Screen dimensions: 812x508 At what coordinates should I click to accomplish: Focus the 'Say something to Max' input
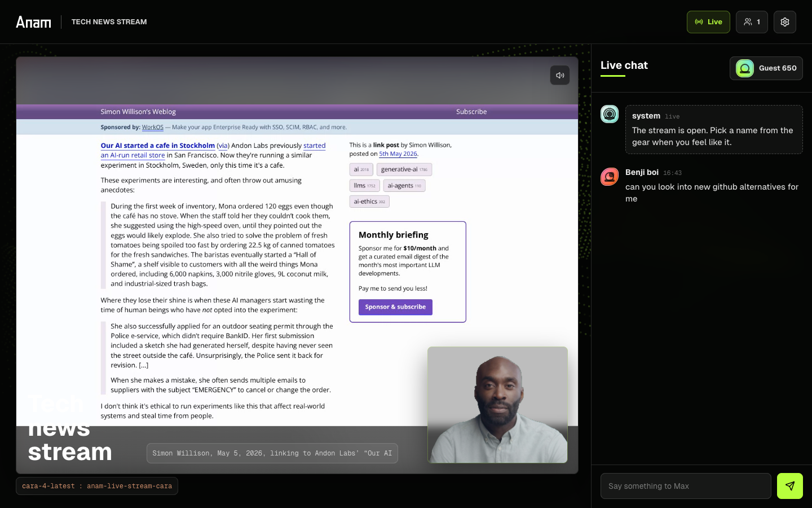click(686, 486)
